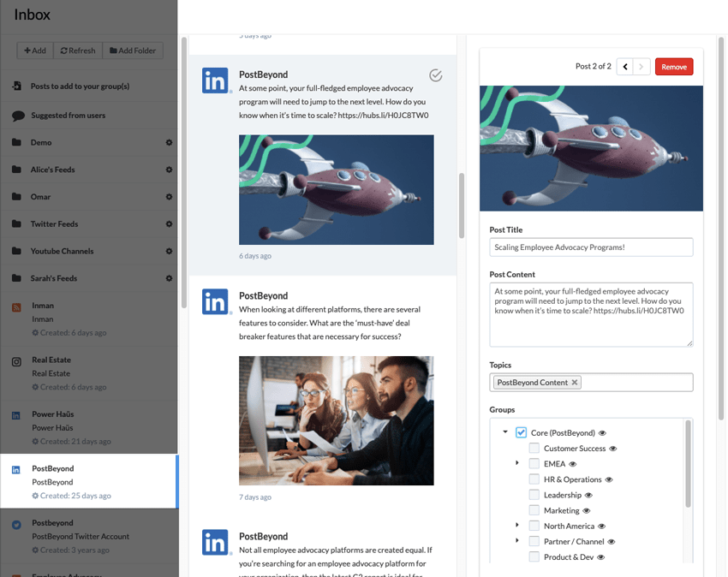Check the North America group checkbox

click(534, 526)
